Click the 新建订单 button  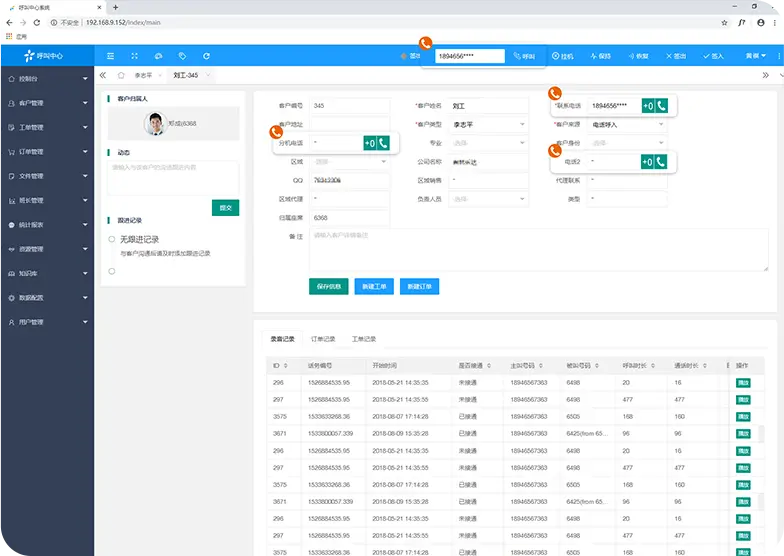point(420,286)
